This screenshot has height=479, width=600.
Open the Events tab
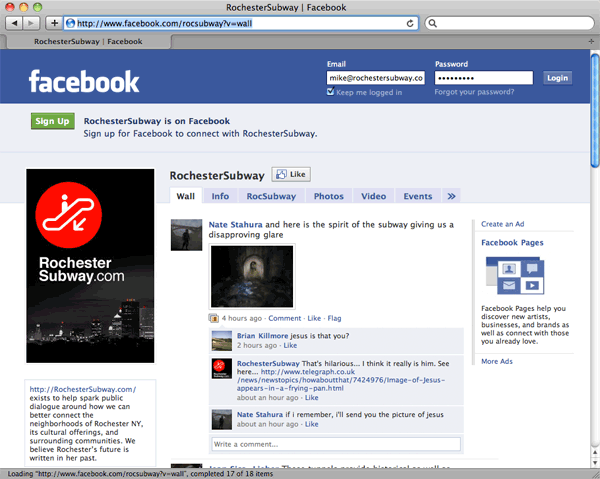417,196
